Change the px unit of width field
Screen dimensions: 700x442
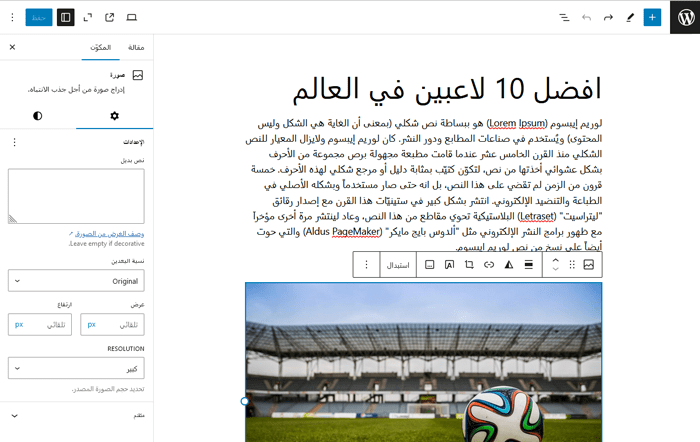tap(91, 325)
